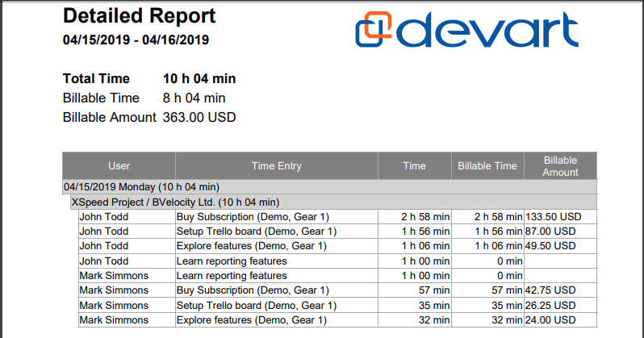The width and height of the screenshot is (644, 338).
Task: Click John Todd in the Learn reporting features row
Action: click(x=104, y=261)
